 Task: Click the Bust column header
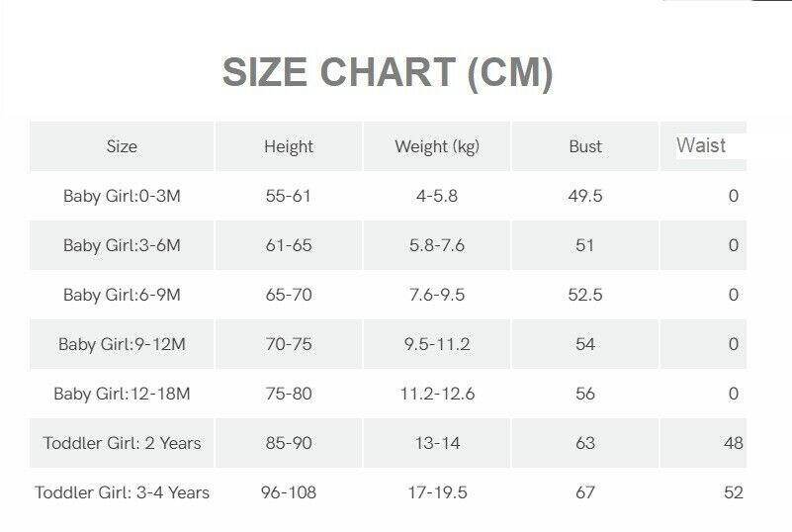585,146
